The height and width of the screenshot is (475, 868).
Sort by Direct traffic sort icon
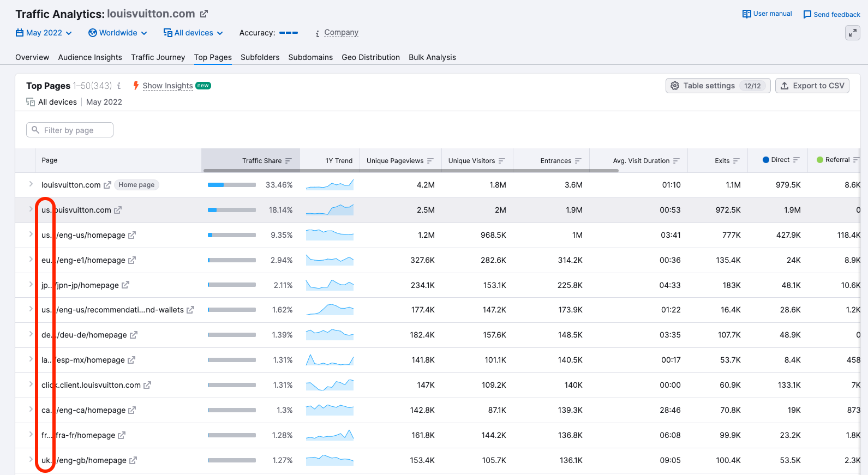pos(797,160)
